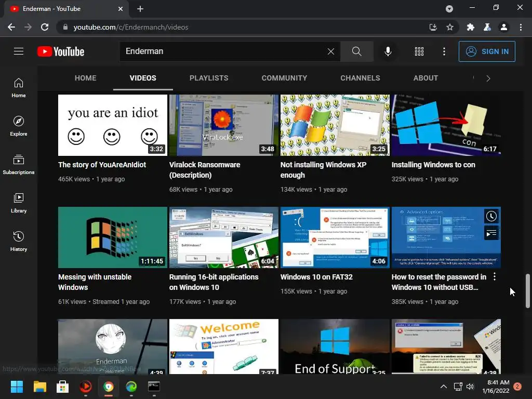
Task: Reload the YouTube page
Action: (x=45, y=27)
